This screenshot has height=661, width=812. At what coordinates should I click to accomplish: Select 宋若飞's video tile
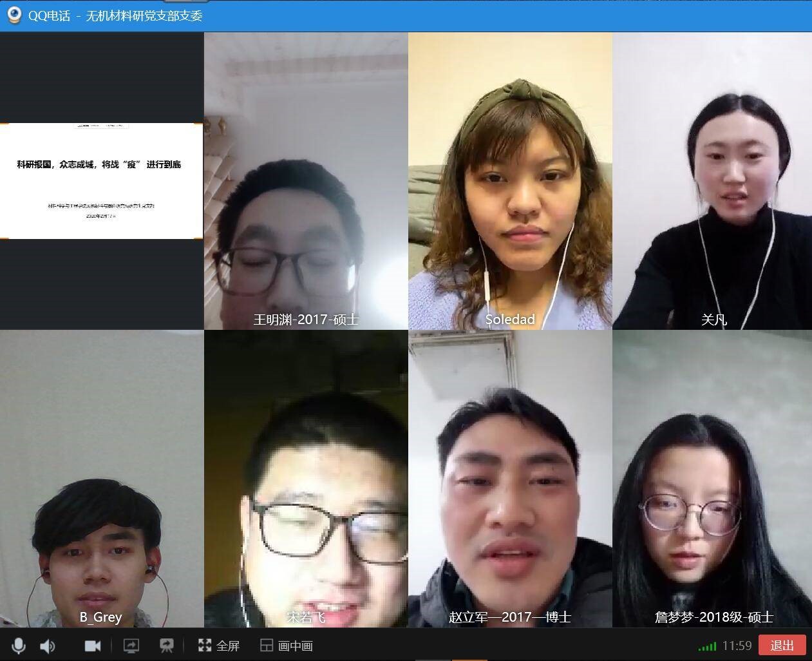[306, 479]
